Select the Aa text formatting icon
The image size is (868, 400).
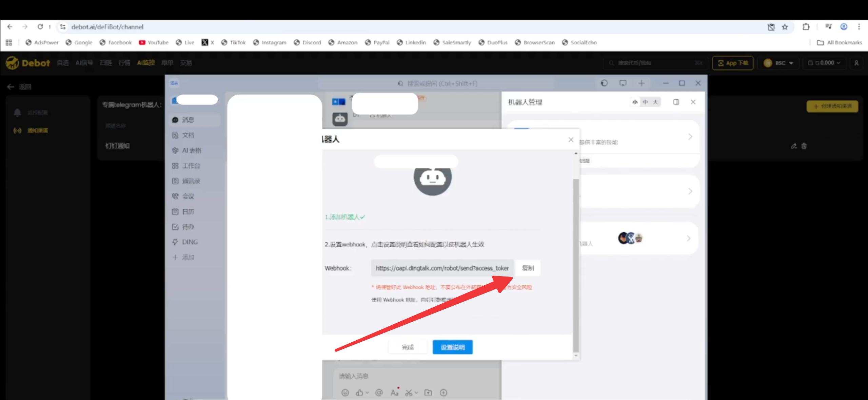[x=394, y=393]
